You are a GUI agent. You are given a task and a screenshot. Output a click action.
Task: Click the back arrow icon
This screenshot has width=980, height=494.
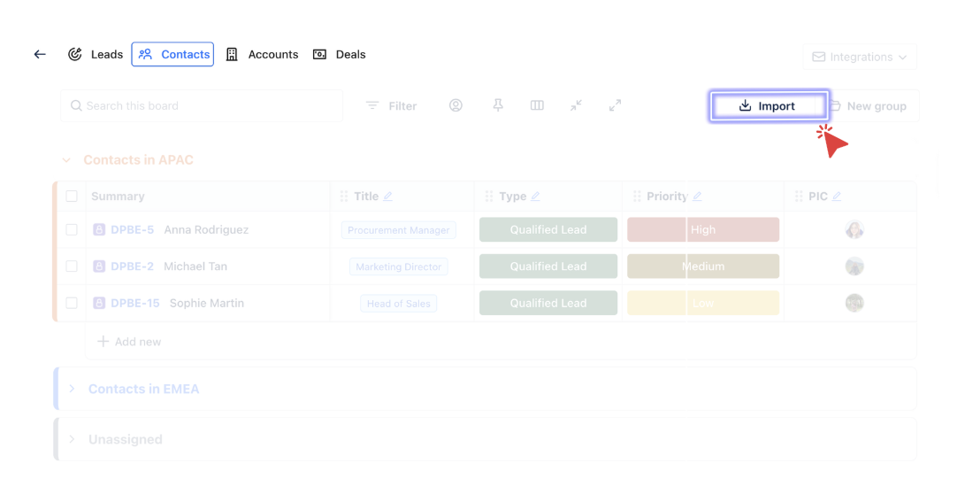coord(40,54)
